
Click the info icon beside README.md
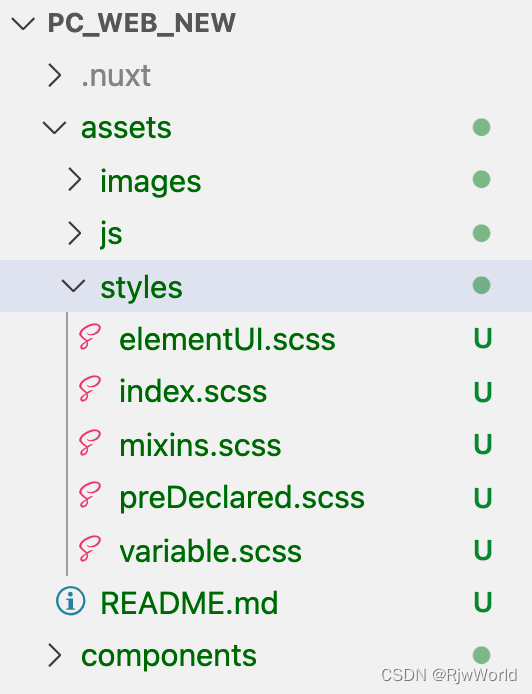click(70, 601)
